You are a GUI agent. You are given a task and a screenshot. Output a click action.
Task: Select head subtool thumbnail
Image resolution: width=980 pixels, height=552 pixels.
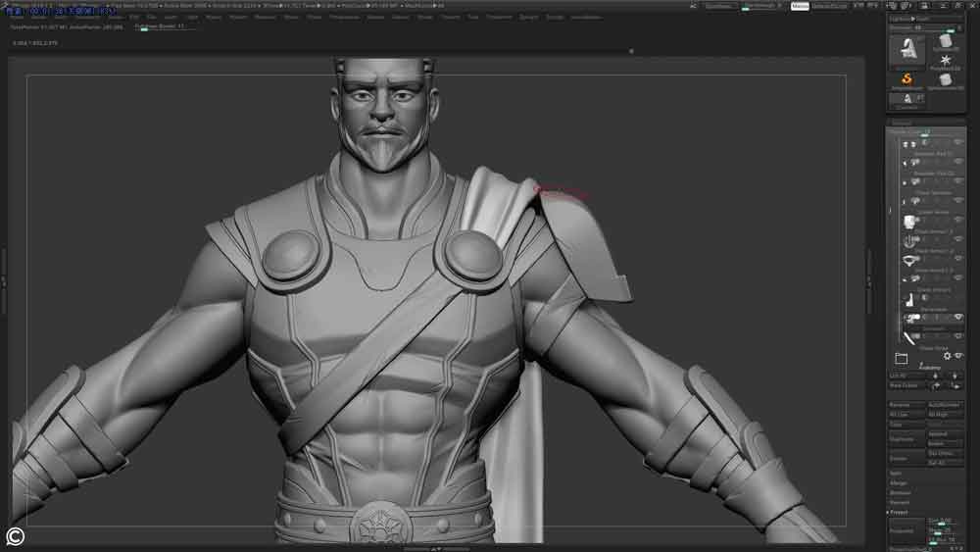tap(909, 222)
